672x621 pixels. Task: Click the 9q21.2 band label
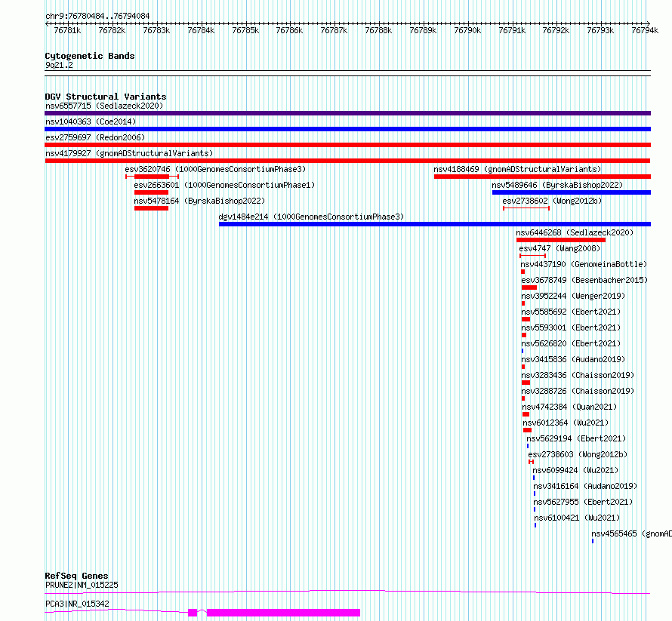coord(59,65)
